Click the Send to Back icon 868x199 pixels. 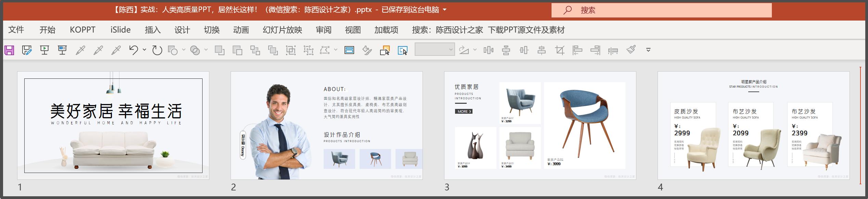pyautogui.click(x=237, y=50)
